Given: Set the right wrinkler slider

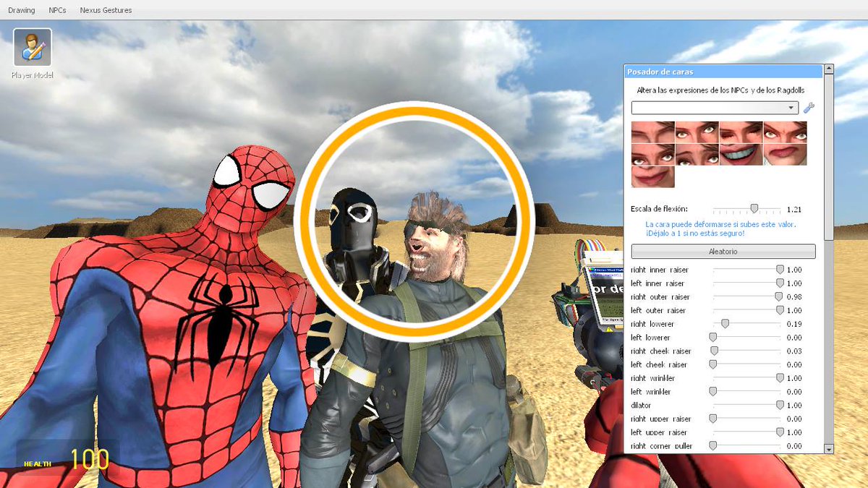Looking at the screenshot, I should (x=747, y=378).
